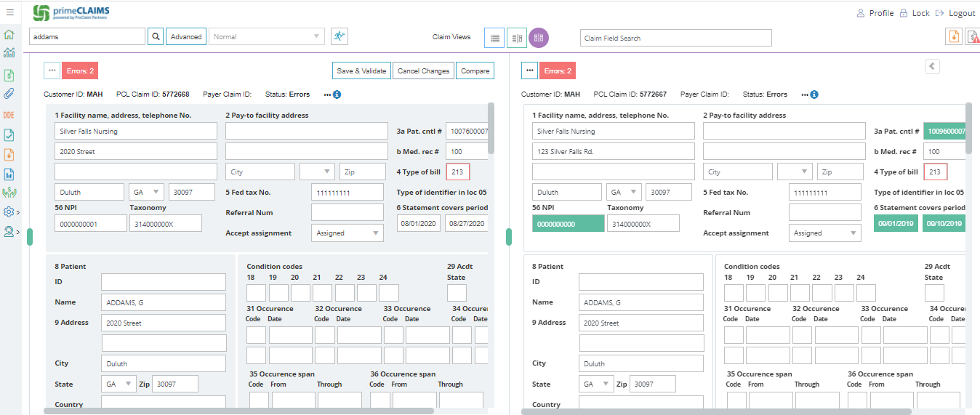Screen dimensions: 980x415
Task: Click into the Claim Field Search box
Action: point(675,38)
